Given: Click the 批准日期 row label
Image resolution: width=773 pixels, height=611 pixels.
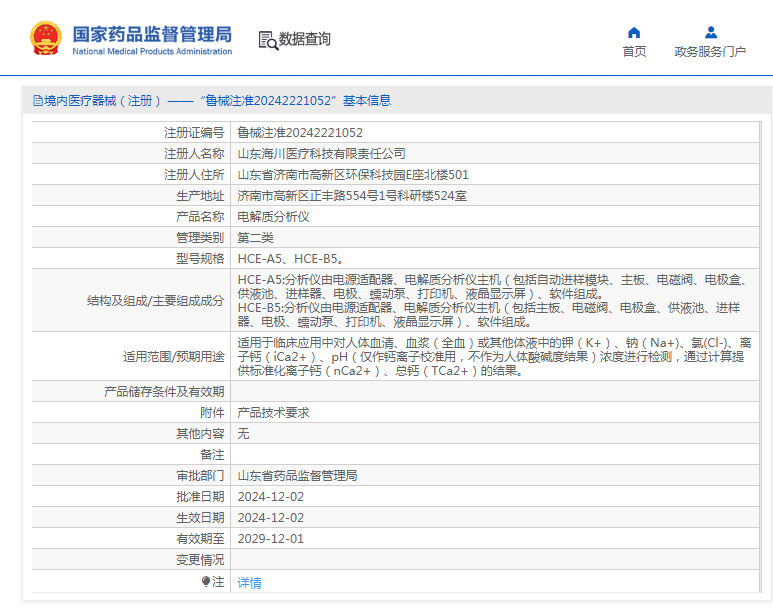Looking at the screenshot, I should (200, 497).
